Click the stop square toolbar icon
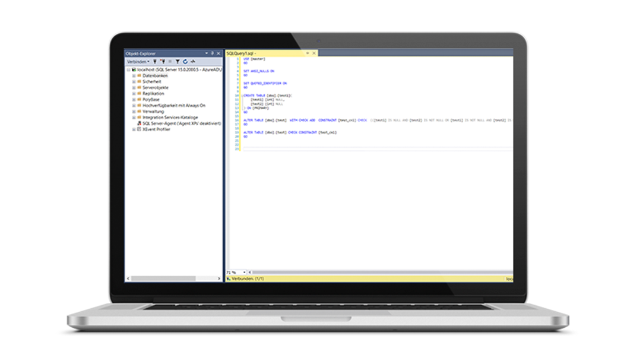The width and height of the screenshot is (643, 364). (170, 61)
